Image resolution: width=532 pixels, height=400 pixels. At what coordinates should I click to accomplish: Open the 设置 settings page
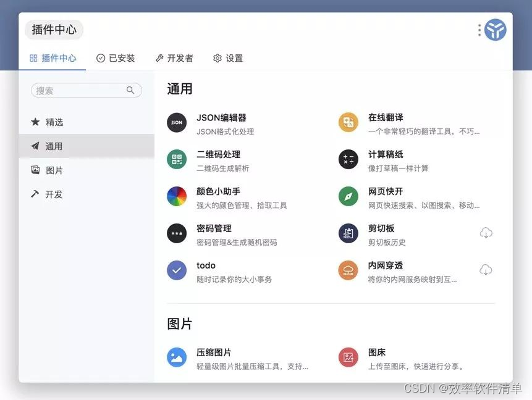pyautogui.click(x=228, y=58)
